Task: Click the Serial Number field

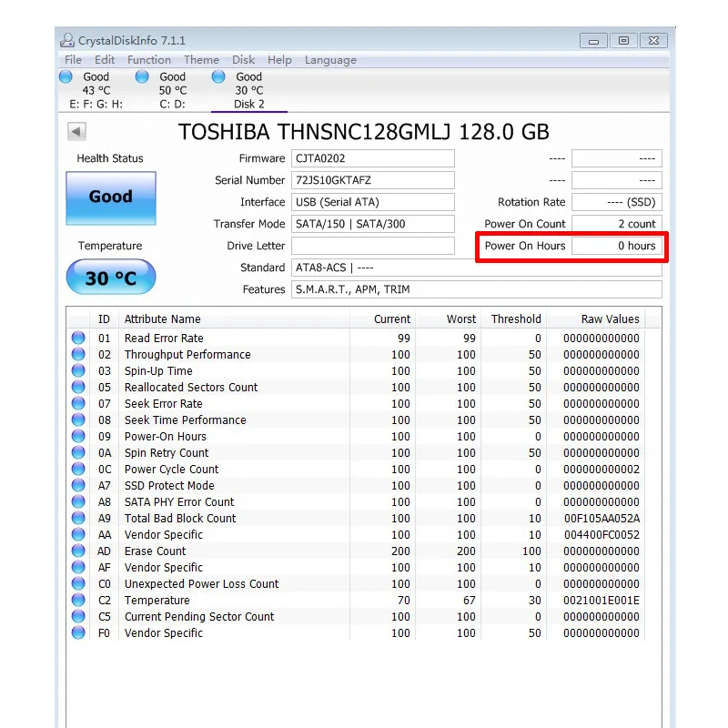Action: (372, 180)
